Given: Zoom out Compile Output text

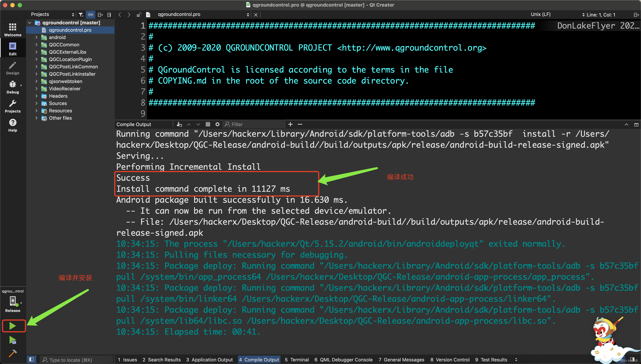Looking at the screenshot, I should [x=300, y=124].
